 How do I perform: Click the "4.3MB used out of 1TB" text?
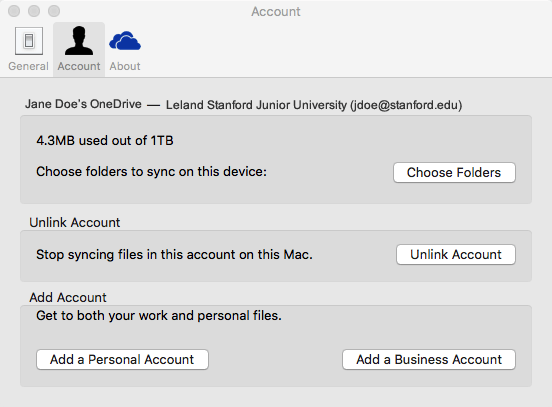105,140
